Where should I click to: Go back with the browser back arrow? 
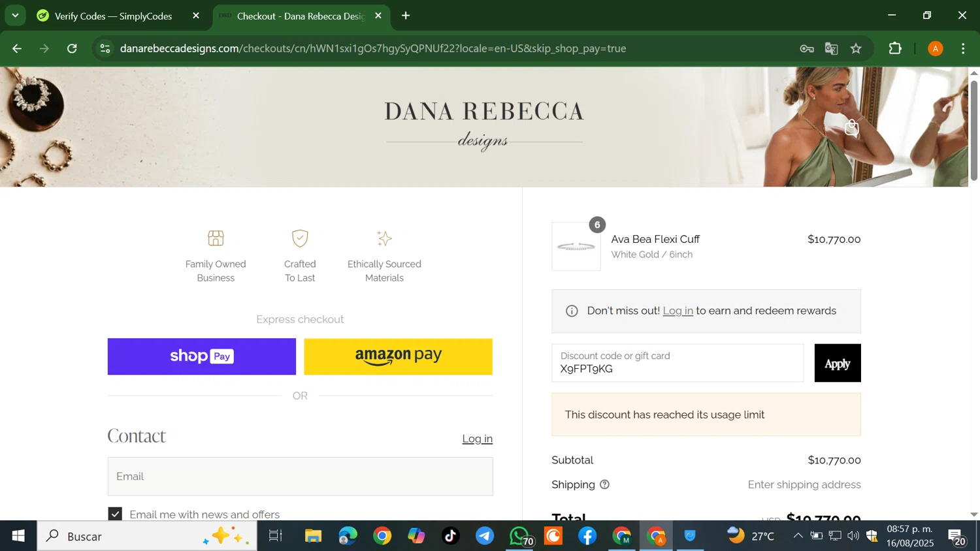point(17,48)
